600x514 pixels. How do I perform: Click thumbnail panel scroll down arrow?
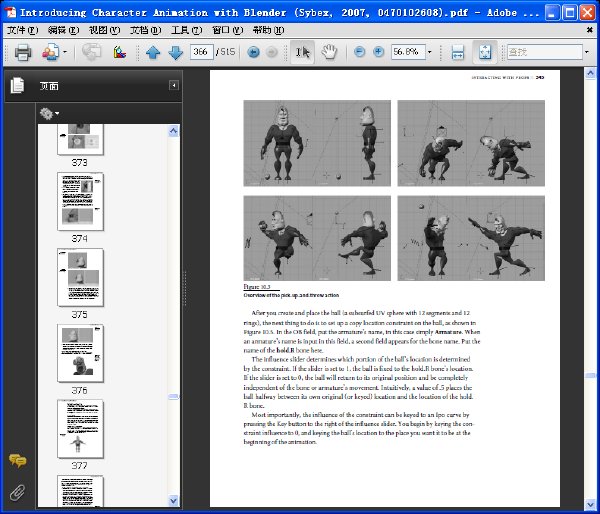174,500
